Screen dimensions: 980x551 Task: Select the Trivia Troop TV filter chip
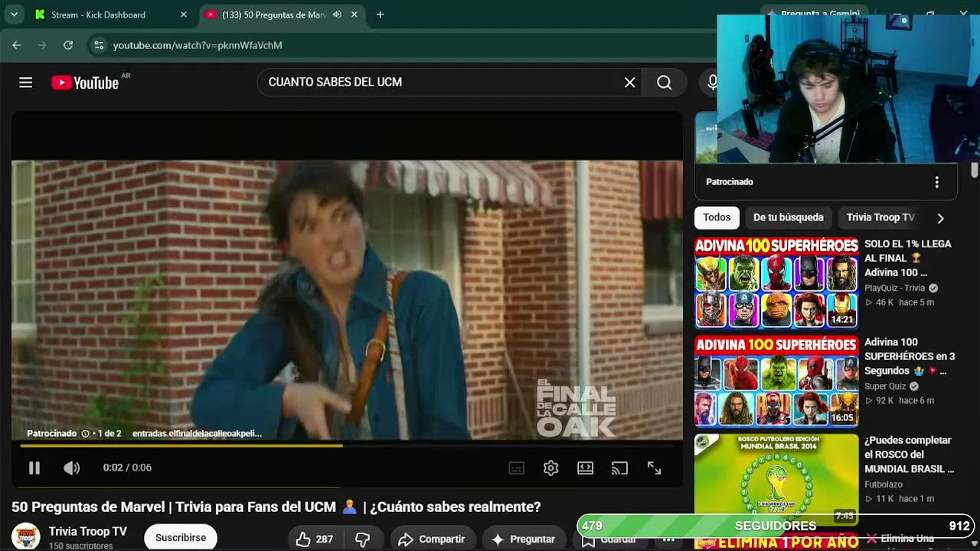click(880, 217)
